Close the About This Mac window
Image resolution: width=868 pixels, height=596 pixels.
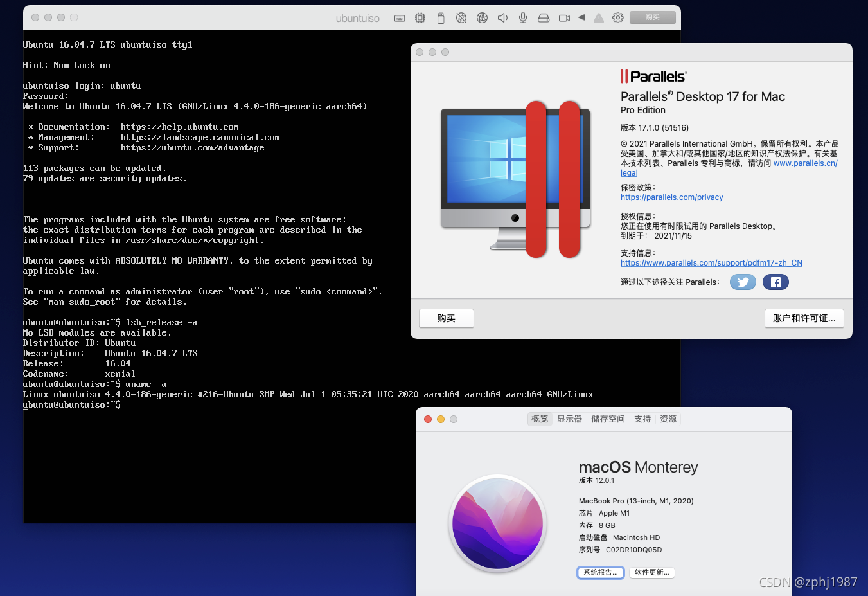tap(428, 419)
